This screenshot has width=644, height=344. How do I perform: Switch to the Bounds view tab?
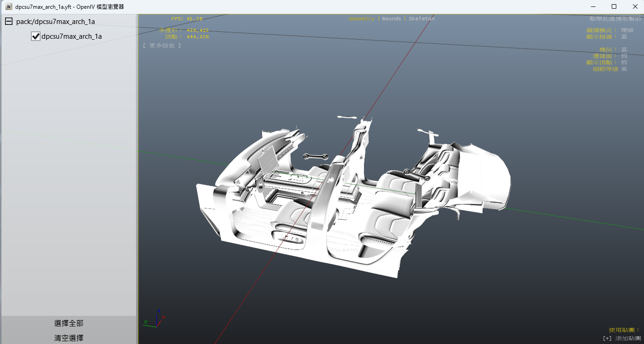click(391, 18)
